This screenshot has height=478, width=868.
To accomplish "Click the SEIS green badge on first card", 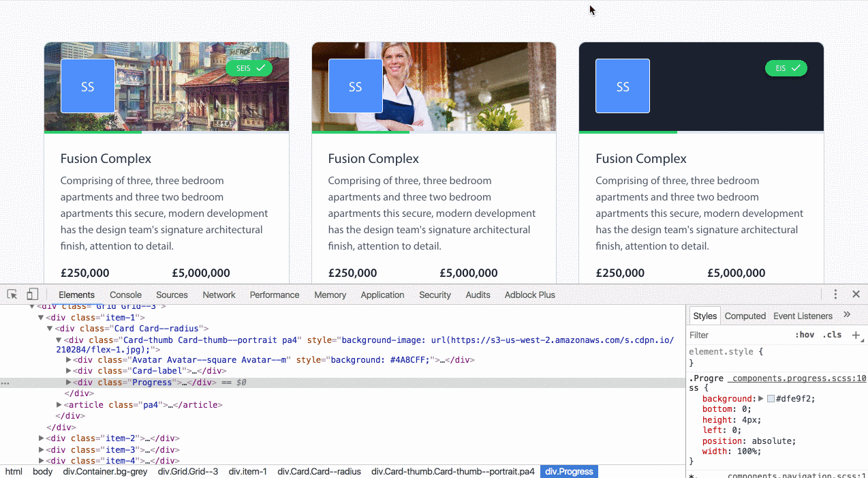I will (x=249, y=68).
